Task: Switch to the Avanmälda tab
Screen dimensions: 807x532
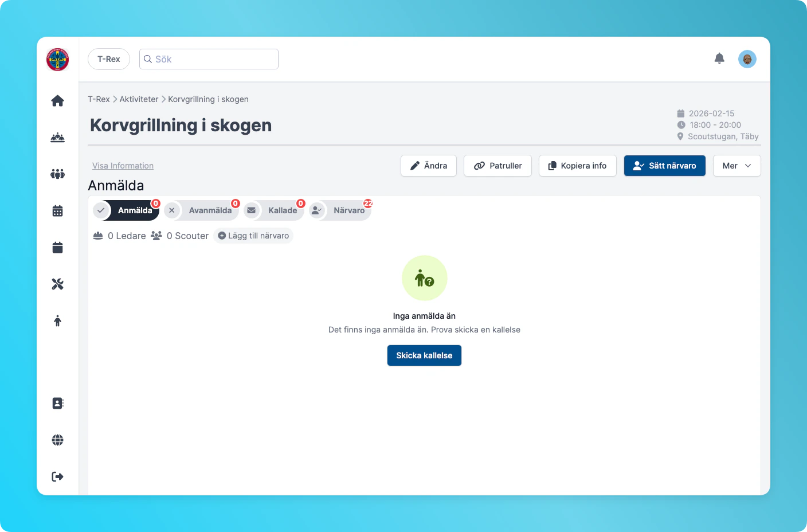Action: pyautogui.click(x=209, y=210)
